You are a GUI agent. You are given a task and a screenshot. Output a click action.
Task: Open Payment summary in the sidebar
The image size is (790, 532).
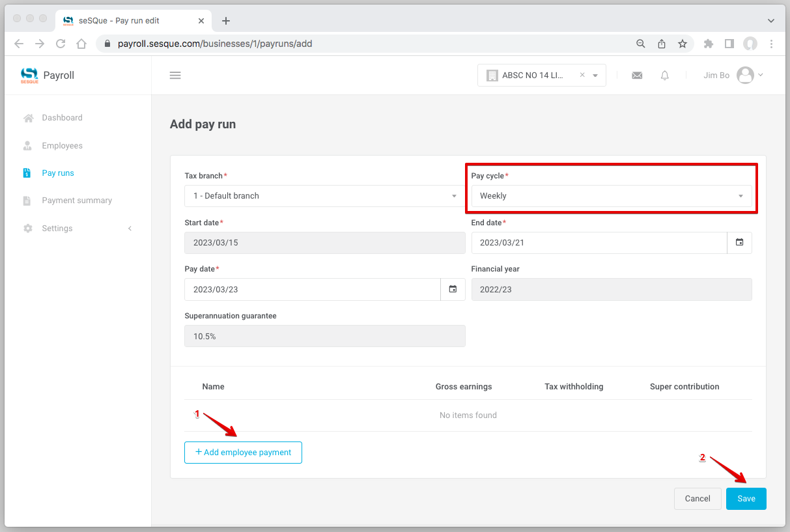77,201
